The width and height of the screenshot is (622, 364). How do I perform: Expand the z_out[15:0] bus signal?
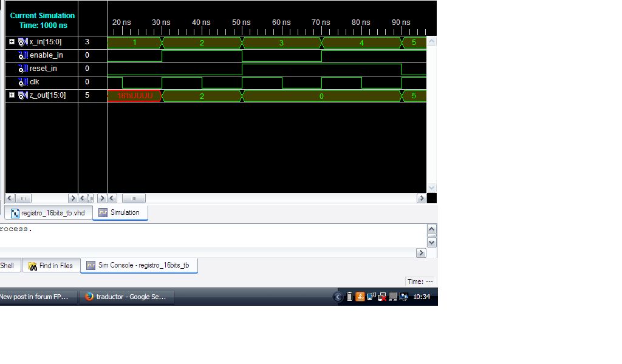[x=12, y=95]
